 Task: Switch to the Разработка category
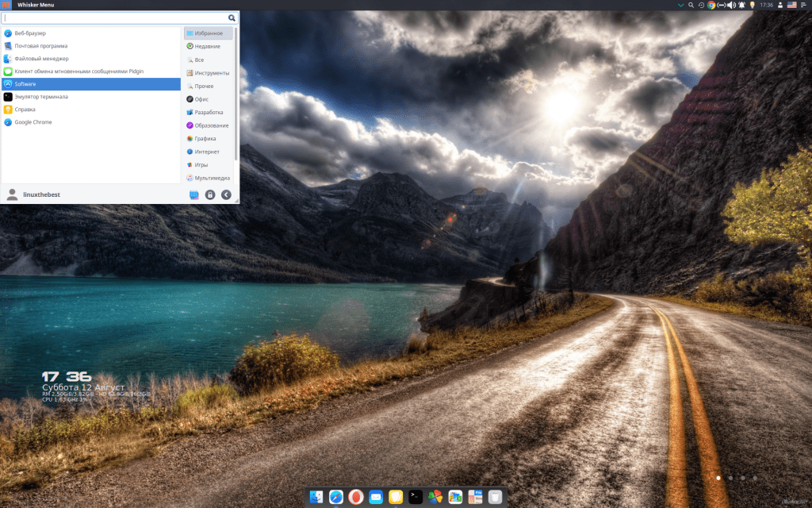click(209, 112)
